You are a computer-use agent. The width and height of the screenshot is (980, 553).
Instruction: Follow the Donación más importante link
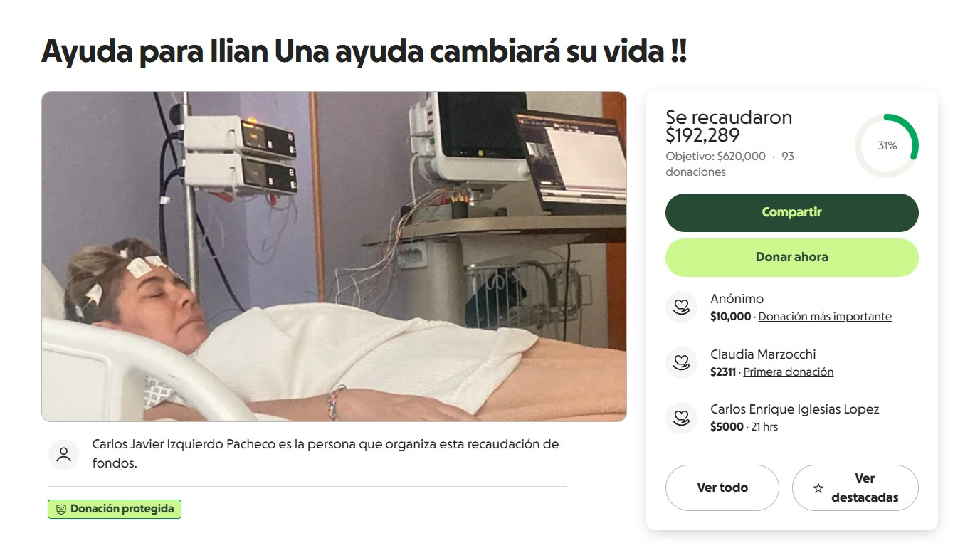[x=825, y=317]
